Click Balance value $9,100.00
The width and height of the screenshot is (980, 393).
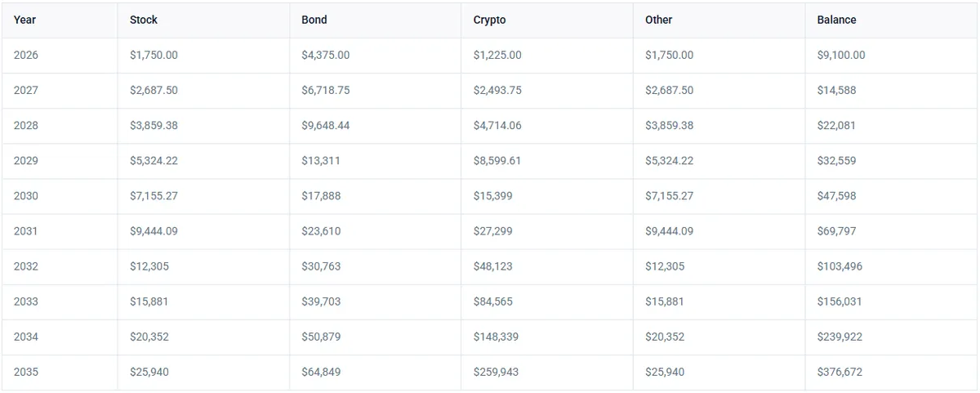coord(841,55)
